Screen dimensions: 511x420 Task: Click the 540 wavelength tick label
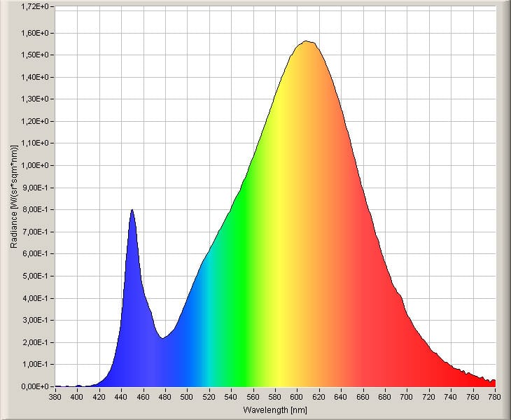click(x=231, y=397)
